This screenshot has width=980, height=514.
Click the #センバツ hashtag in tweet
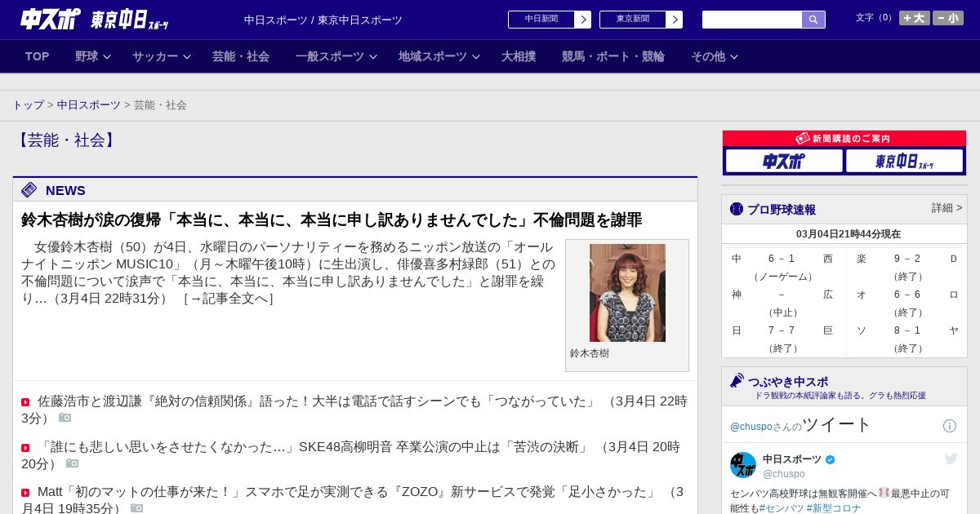coord(782,508)
